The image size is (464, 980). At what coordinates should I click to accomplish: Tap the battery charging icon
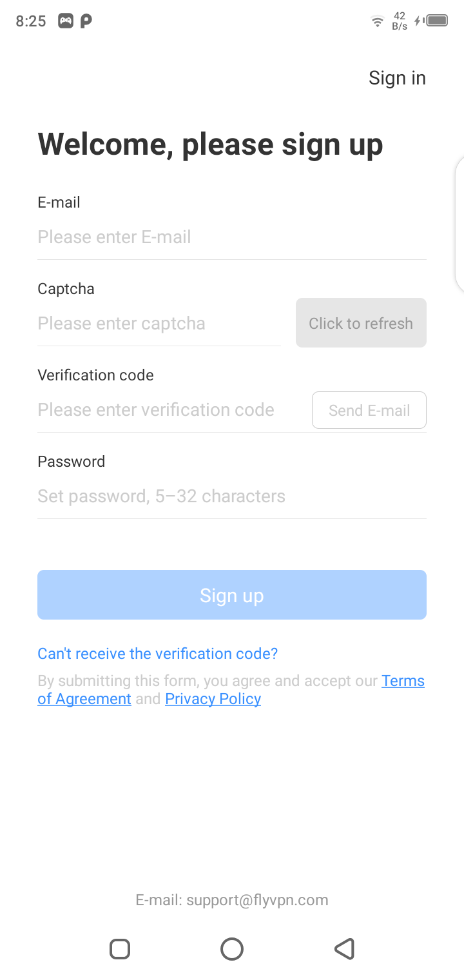click(432, 21)
